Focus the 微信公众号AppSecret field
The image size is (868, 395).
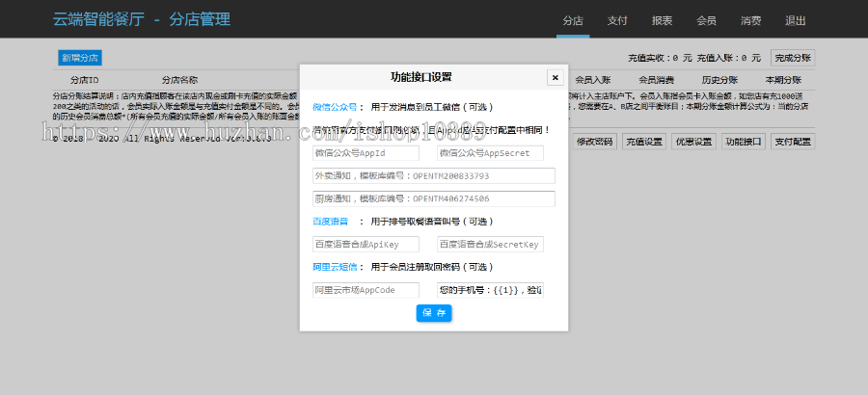(490, 153)
